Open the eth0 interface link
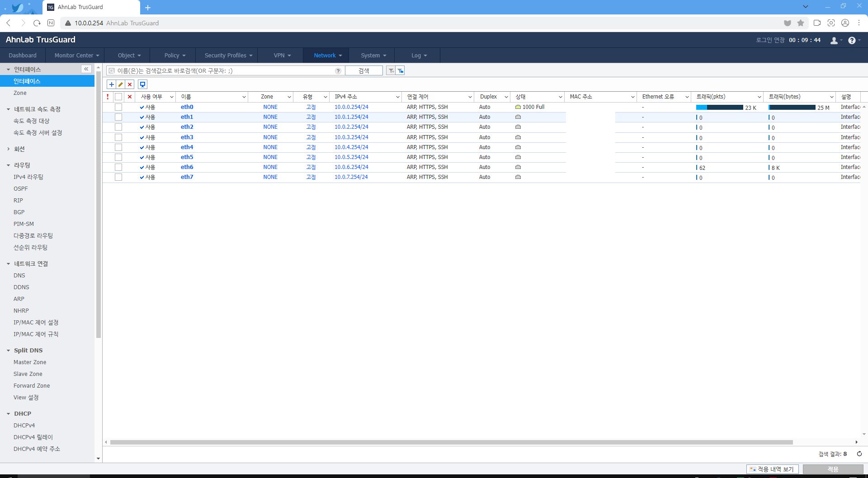 tap(187, 107)
